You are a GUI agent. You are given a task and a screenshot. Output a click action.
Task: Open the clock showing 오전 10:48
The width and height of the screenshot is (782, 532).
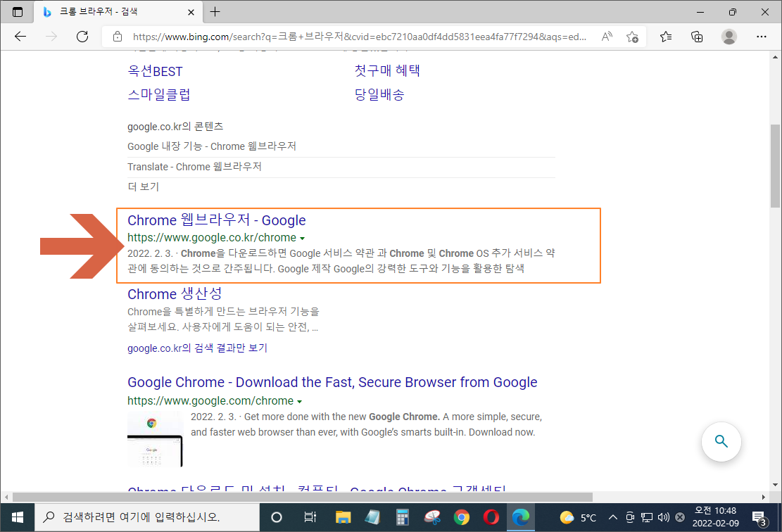coord(716,517)
